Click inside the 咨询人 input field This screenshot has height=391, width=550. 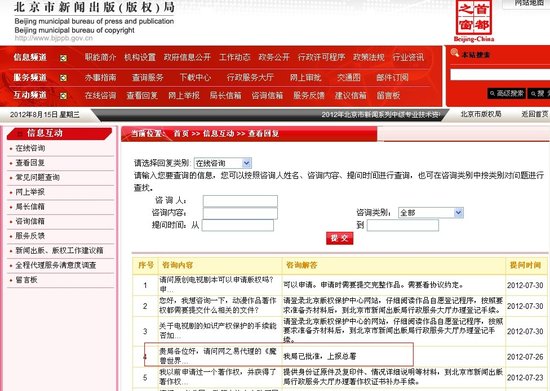pos(240,201)
